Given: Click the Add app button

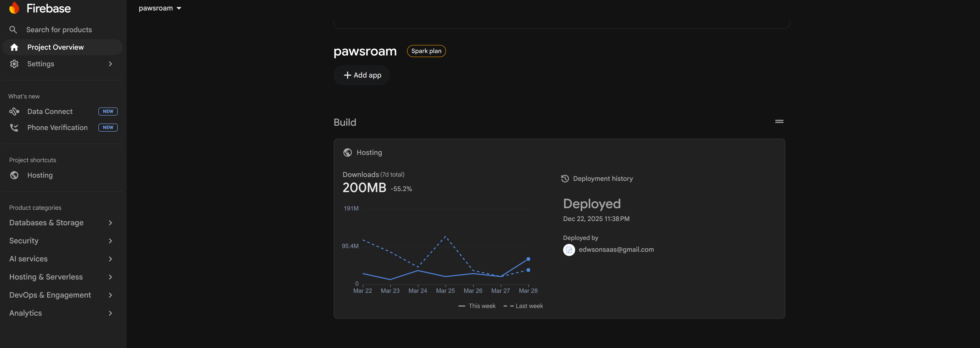Looking at the screenshot, I should tap(361, 75).
